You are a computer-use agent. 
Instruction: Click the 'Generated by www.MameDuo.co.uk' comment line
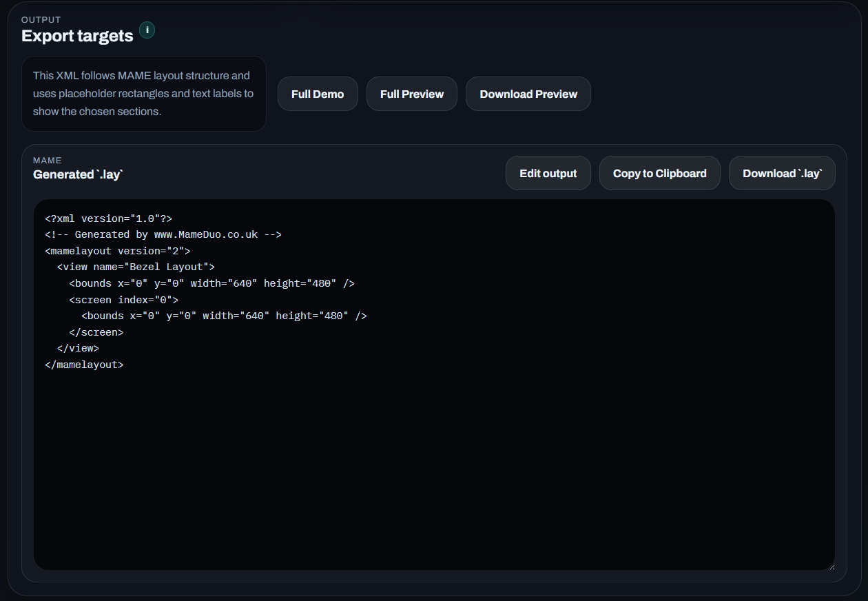click(163, 234)
